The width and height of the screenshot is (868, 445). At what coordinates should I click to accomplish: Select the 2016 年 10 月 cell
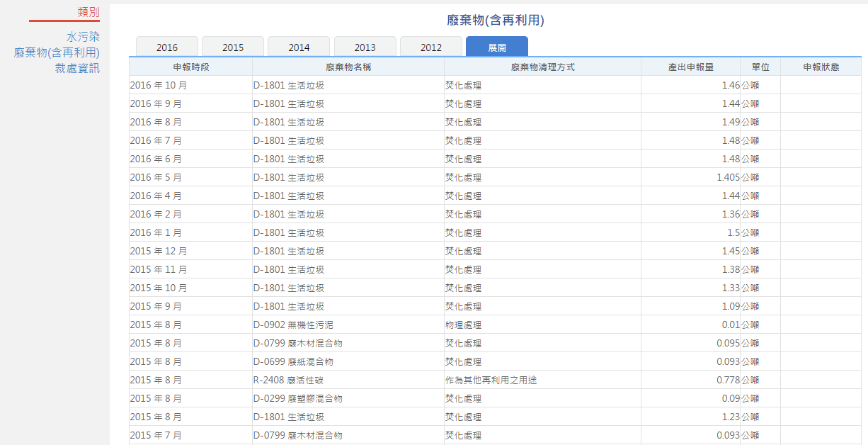pos(190,85)
